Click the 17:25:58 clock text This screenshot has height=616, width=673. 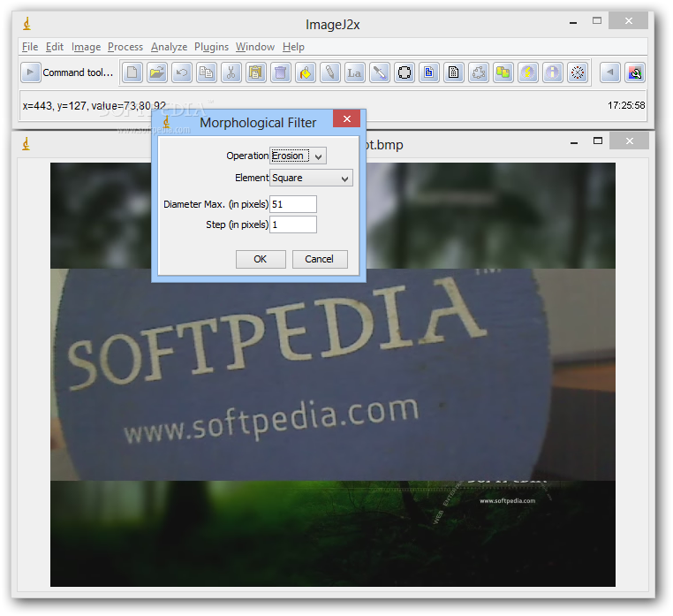coord(626,106)
